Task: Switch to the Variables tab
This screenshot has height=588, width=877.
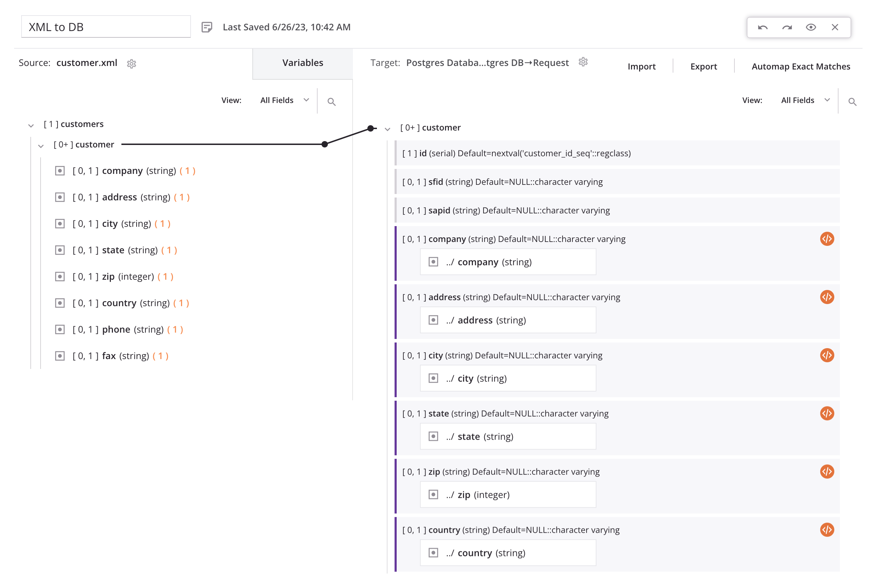Action: click(x=302, y=63)
